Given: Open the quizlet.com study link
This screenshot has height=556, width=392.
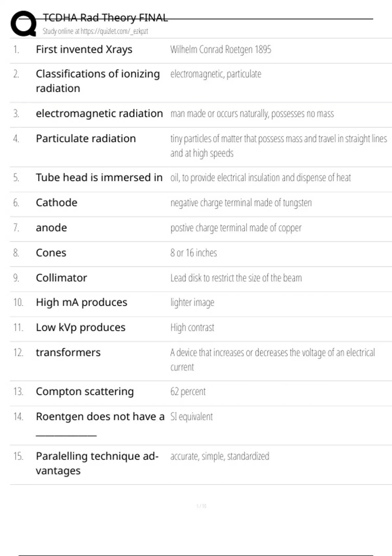Looking at the screenshot, I should pos(95,31).
